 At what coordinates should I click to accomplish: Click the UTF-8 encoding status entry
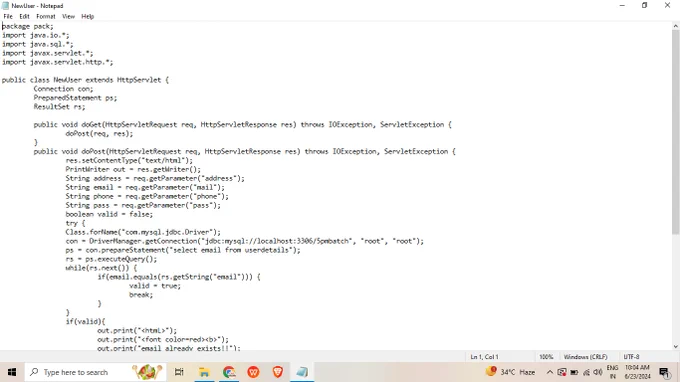tap(631, 357)
